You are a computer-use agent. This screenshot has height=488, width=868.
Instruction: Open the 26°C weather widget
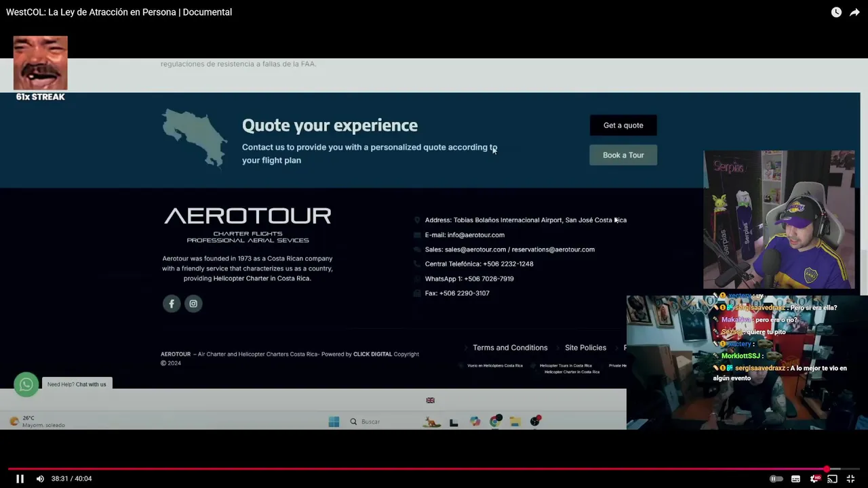point(37,422)
